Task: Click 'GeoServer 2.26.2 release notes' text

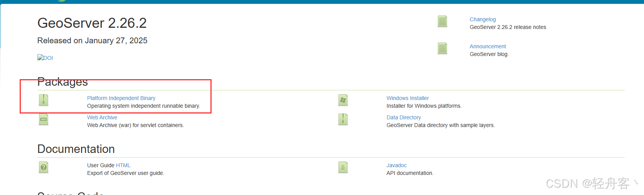Action: [x=508, y=27]
